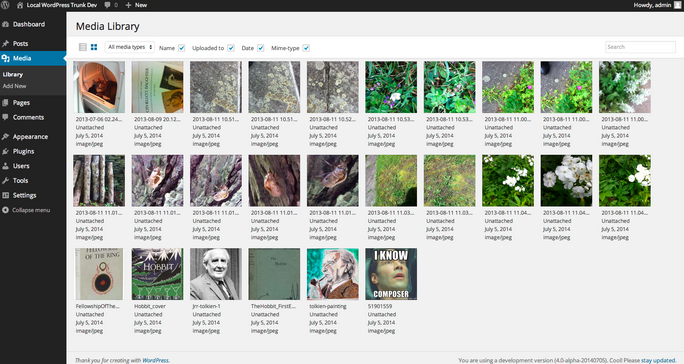Click the Tools wrench icon
The height and width of the screenshot is (364, 684).
(6, 181)
